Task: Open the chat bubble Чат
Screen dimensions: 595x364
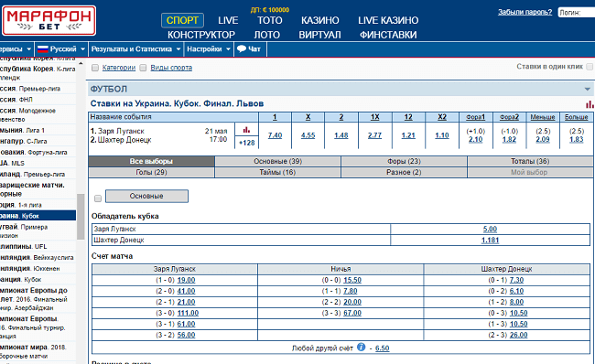Action: coord(249,48)
